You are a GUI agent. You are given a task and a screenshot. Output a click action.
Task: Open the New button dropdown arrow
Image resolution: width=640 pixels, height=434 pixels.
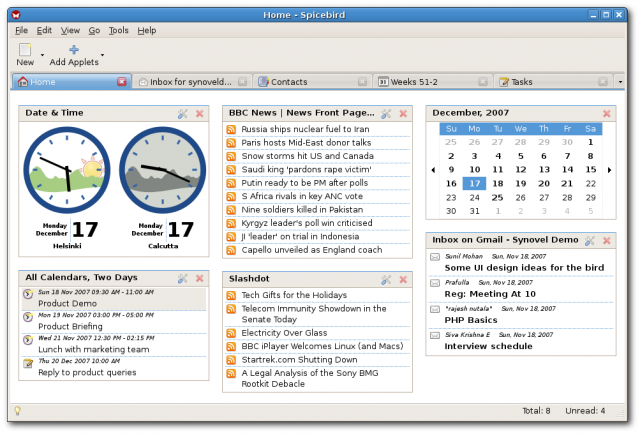point(42,55)
